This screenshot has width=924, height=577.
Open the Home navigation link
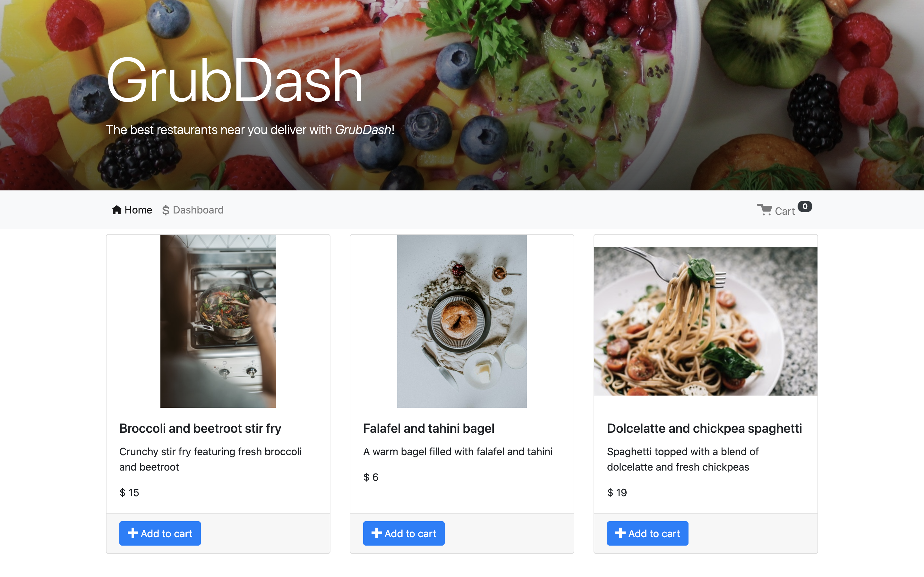pos(132,210)
